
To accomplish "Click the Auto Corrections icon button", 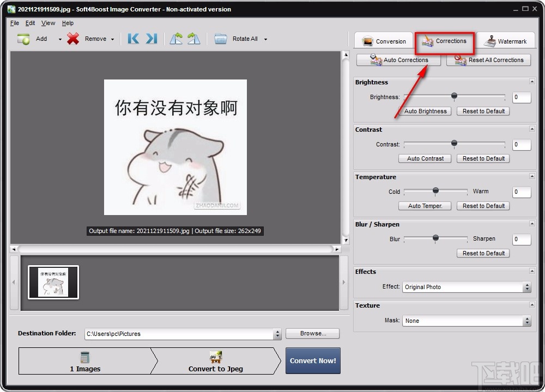I will [x=376, y=60].
